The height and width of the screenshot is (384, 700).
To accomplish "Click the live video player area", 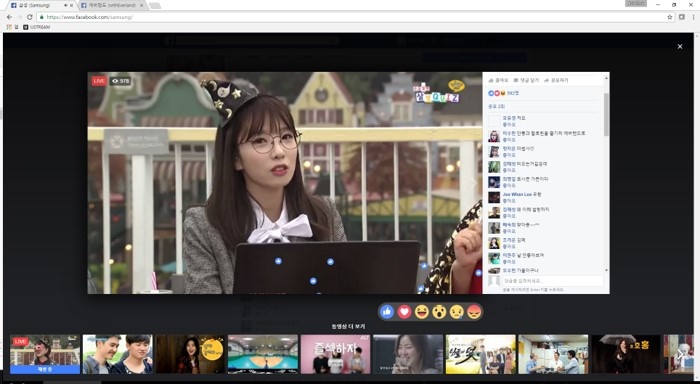I will point(285,183).
